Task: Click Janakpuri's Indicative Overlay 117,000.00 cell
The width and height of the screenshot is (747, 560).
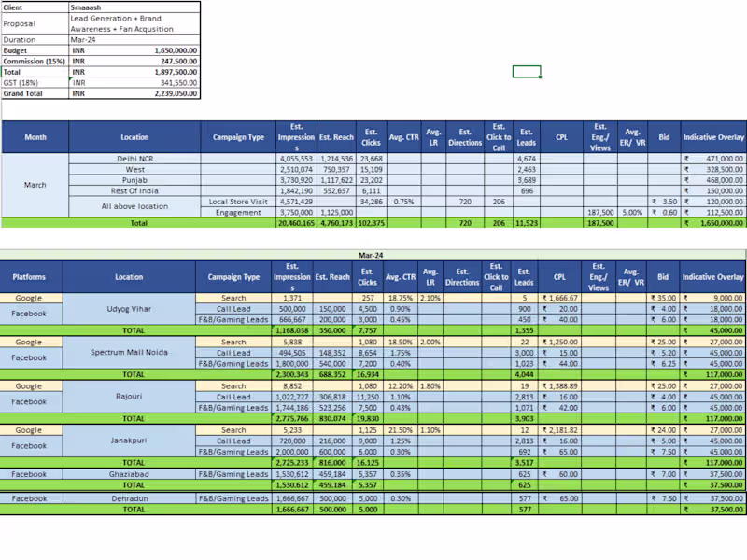Action: pyautogui.click(x=713, y=462)
